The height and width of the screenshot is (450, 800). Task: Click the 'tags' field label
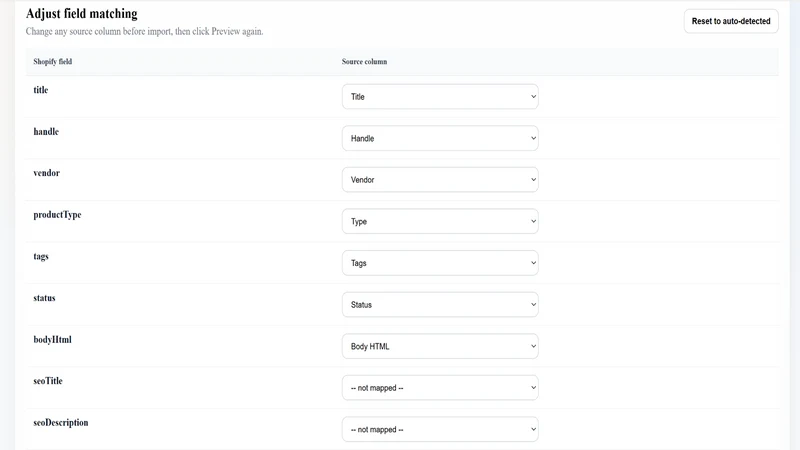pyautogui.click(x=41, y=257)
